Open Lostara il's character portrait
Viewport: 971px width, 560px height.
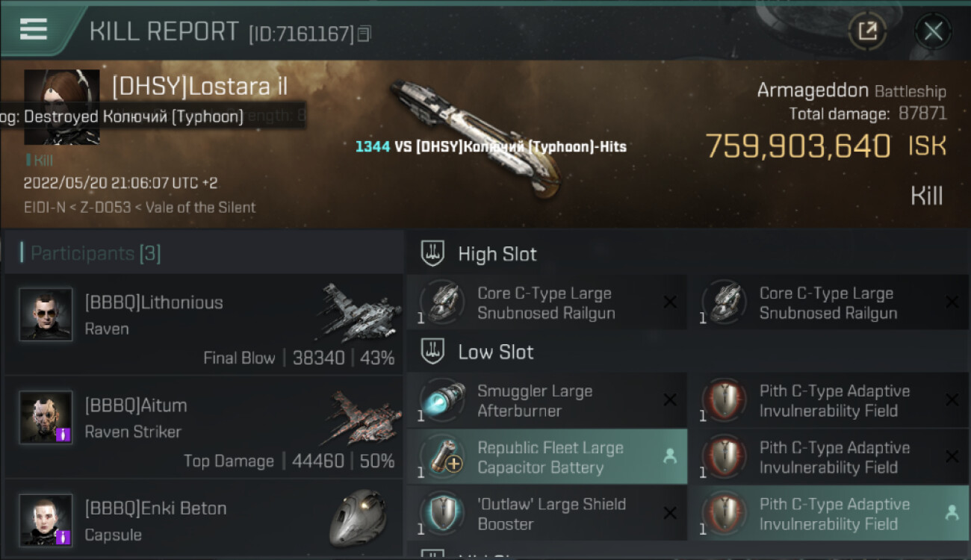[61, 107]
